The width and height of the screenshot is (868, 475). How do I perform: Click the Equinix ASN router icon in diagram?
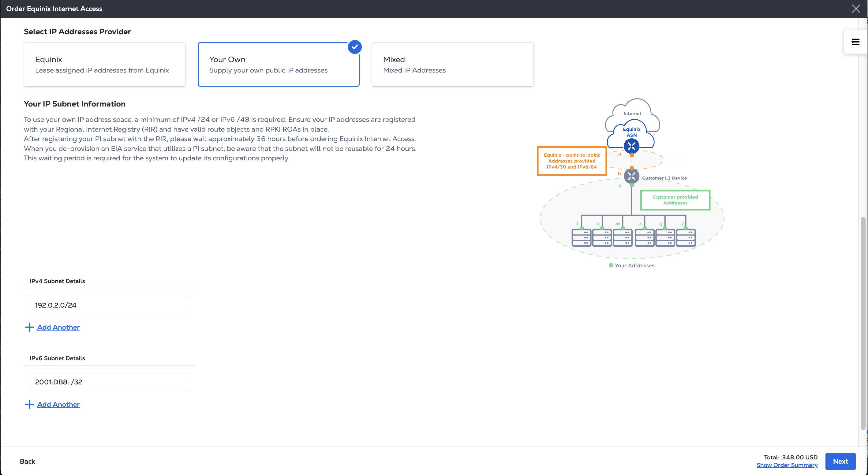click(631, 146)
